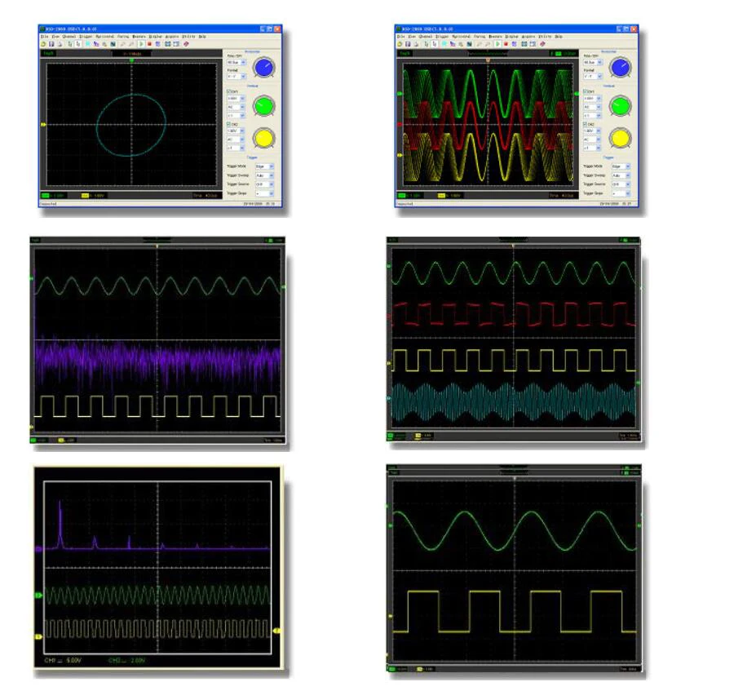Viewport: 756px width, 700px height.
Task: Open the File menu in the ellipse window
Action: 44,36
